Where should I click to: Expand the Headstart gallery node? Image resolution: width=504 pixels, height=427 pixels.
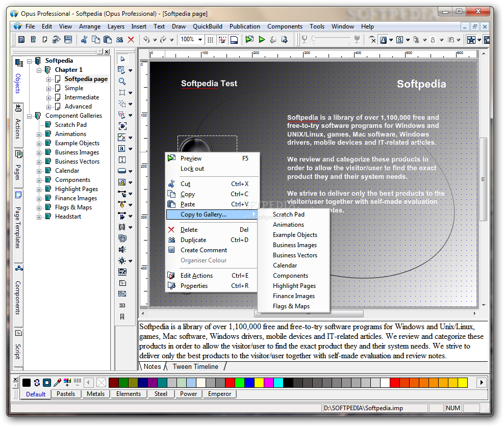(39, 217)
